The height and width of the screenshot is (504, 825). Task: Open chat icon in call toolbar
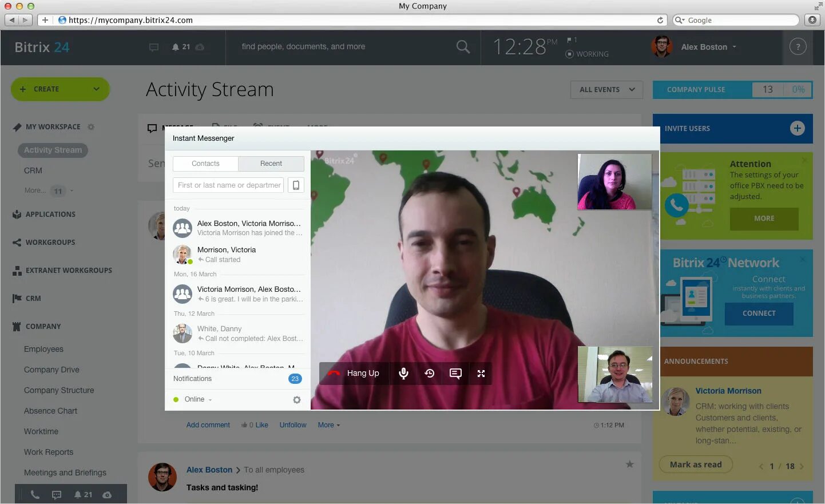click(x=455, y=374)
